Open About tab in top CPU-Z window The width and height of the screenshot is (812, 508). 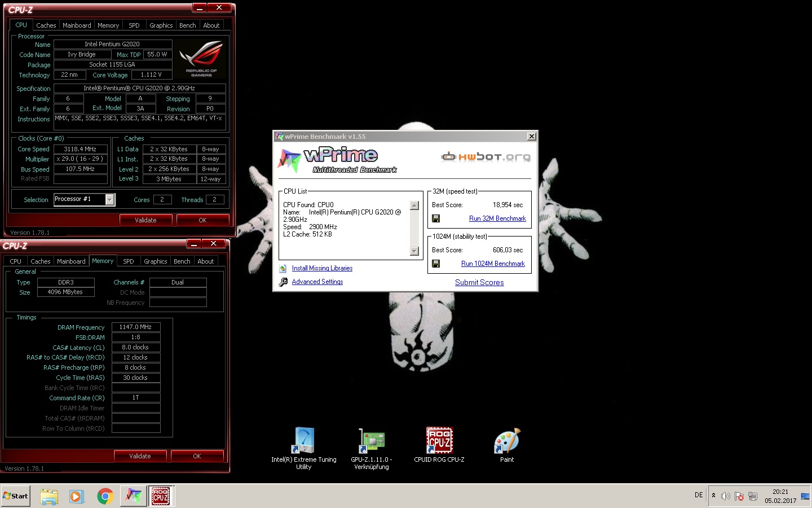(x=211, y=25)
